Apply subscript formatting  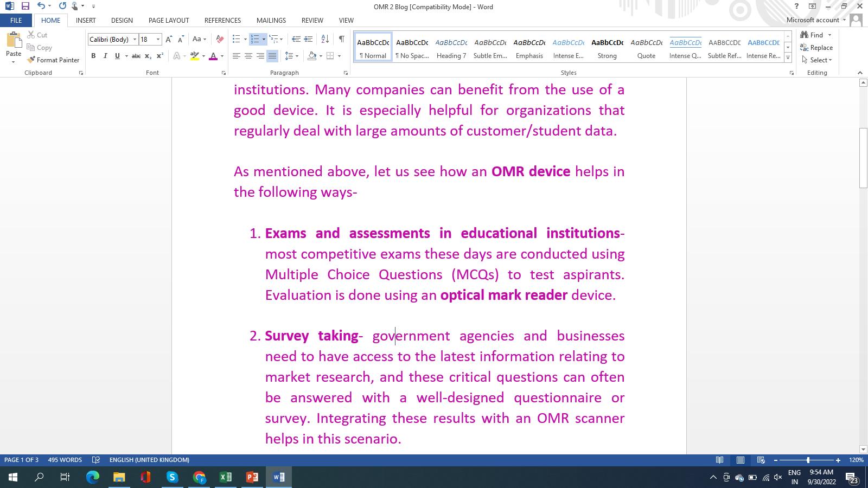[x=148, y=56]
